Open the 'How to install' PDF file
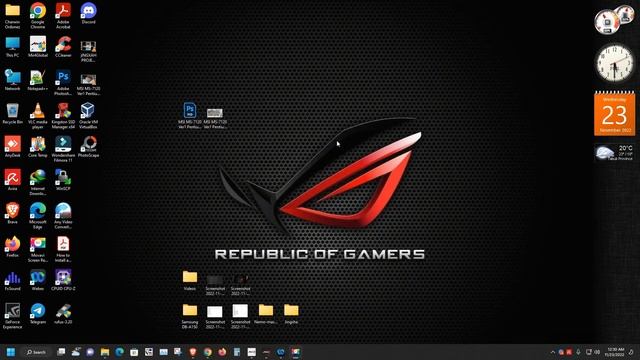Screen dimensions: 640x360 pyautogui.click(x=63, y=249)
